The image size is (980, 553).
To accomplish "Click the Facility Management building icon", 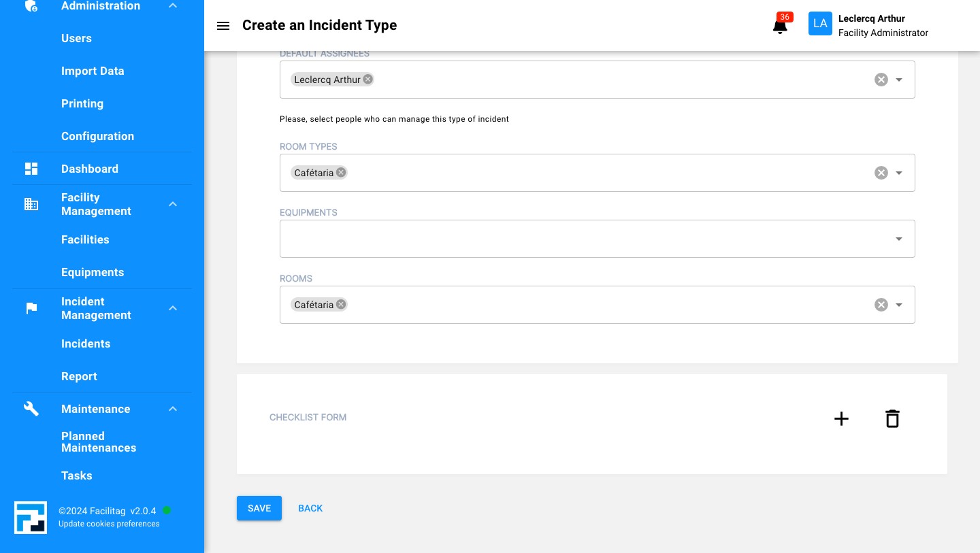I will pos(31,204).
